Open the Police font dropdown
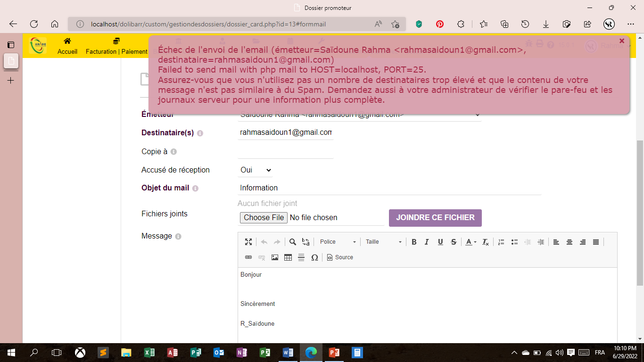This screenshot has height=362, width=644. (338, 242)
